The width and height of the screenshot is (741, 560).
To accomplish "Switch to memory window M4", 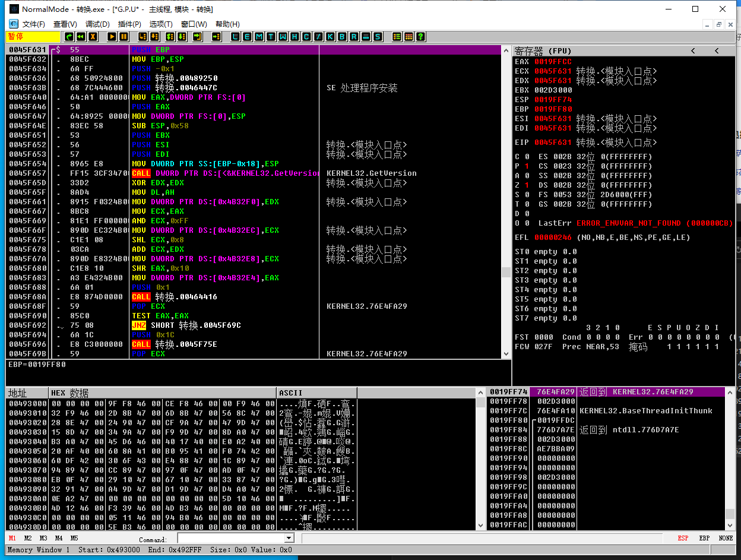I will click(x=59, y=538).
